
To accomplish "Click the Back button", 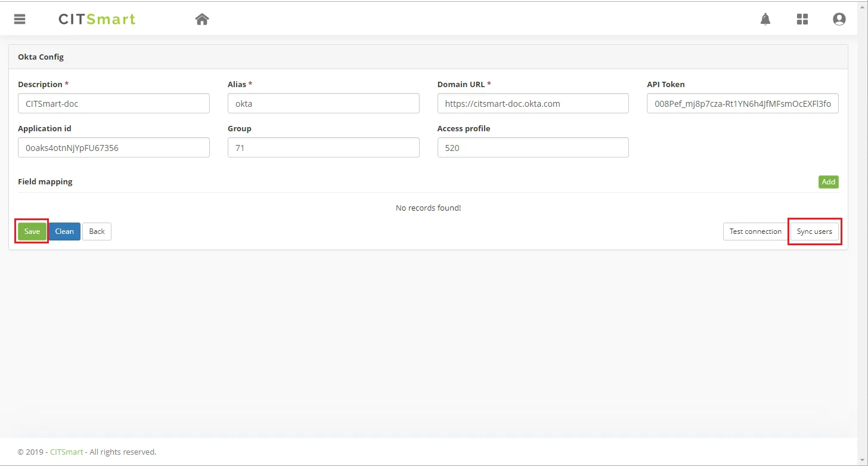I will [x=97, y=232].
